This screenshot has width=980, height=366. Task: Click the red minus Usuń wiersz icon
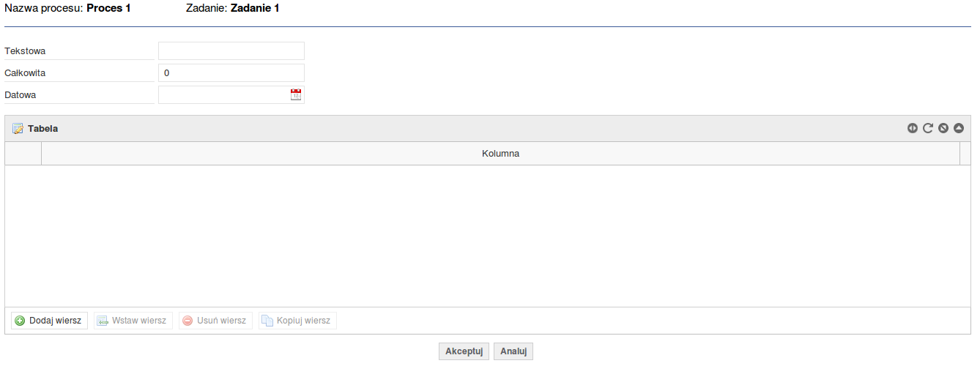[x=188, y=321]
